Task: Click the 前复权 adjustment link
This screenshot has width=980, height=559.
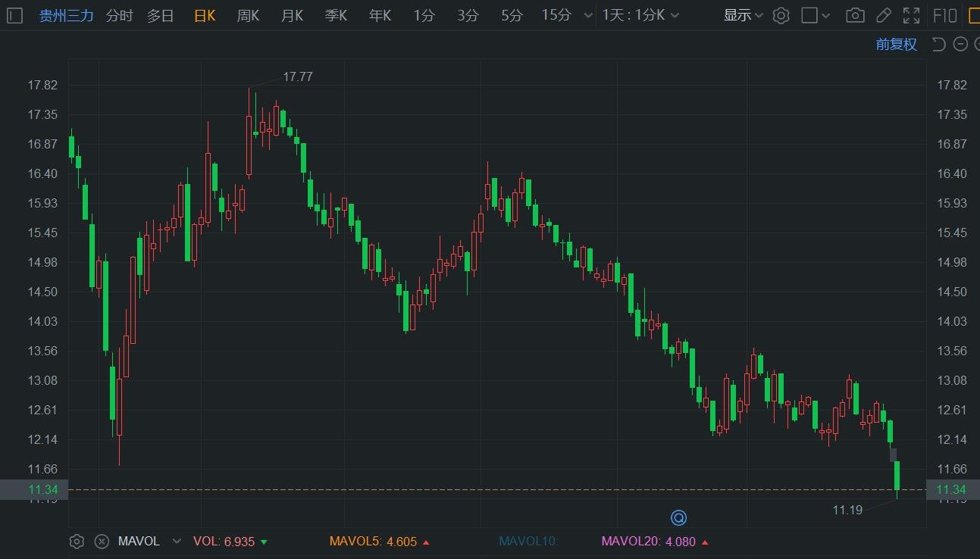Action: pyautogui.click(x=896, y=44)
